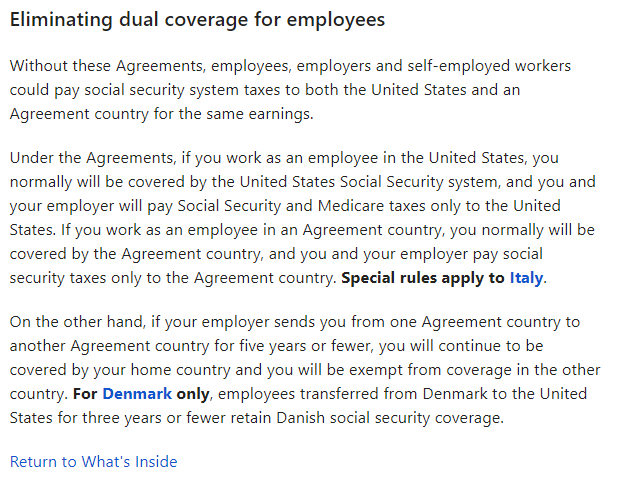The width and height of the screenshot is (621, 492).
Task: Click the paragraph starting Without these Agreements
Action: 290,90
